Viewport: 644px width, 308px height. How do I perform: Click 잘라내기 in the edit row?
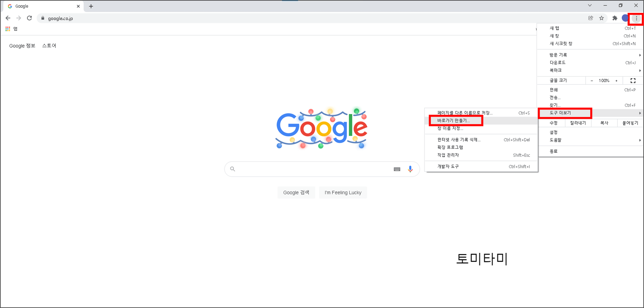tap(578, 123)
